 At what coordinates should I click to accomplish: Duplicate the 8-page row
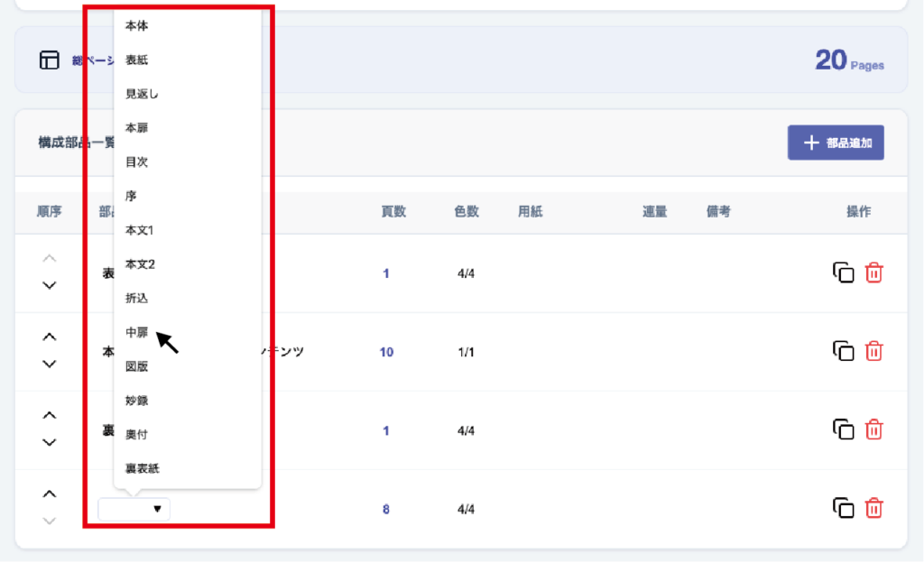click(843, 509)
